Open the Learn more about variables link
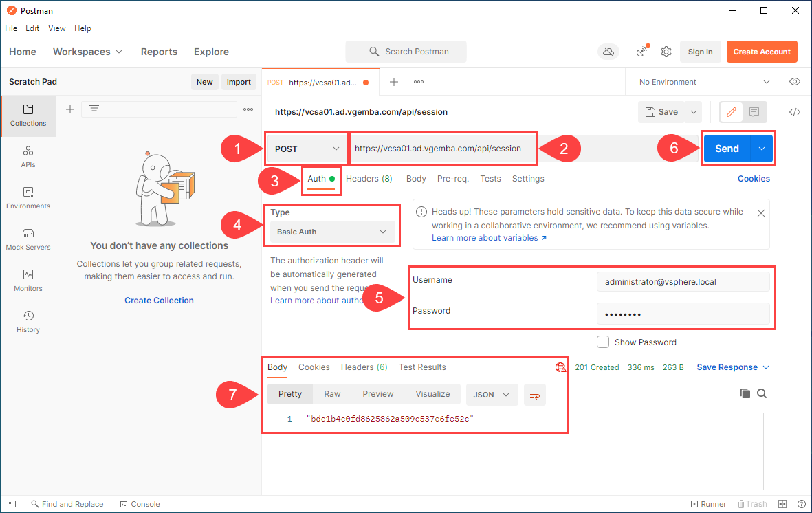 489,238
